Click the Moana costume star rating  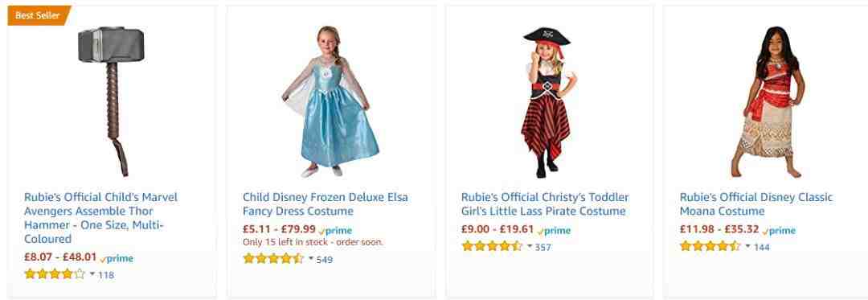pyautogui.click(x=710, y=246)
